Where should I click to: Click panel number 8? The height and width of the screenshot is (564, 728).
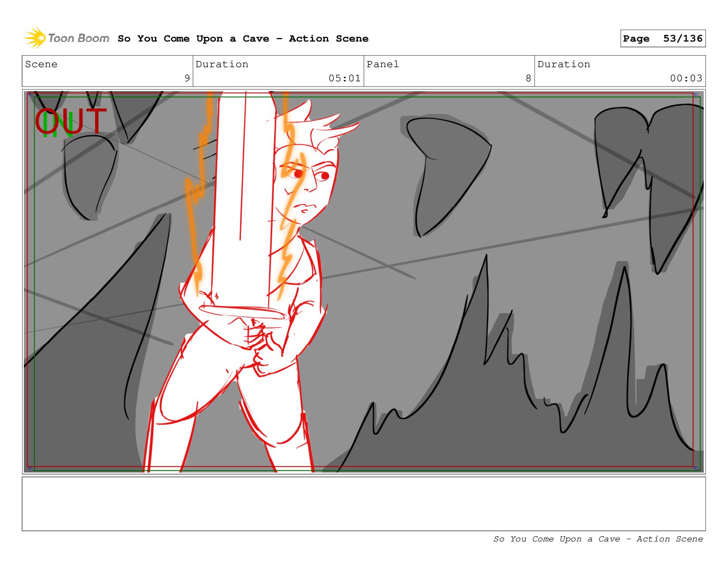[528, 78]
